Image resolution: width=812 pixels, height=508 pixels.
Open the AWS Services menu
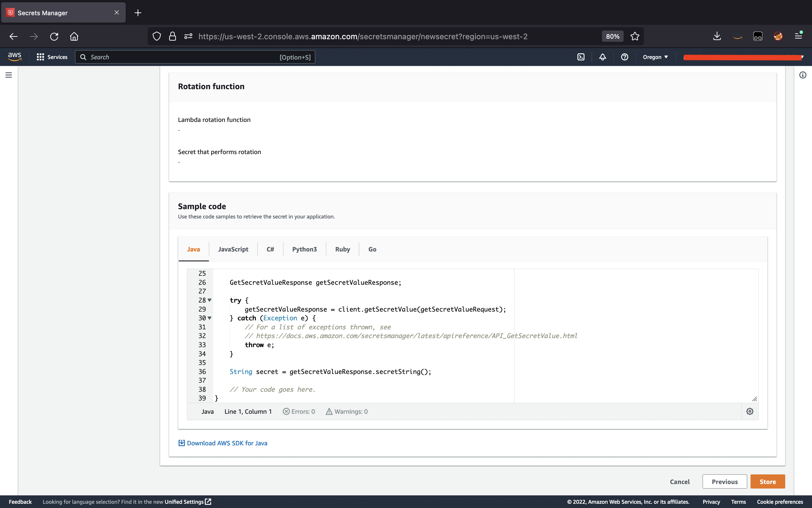52,57
